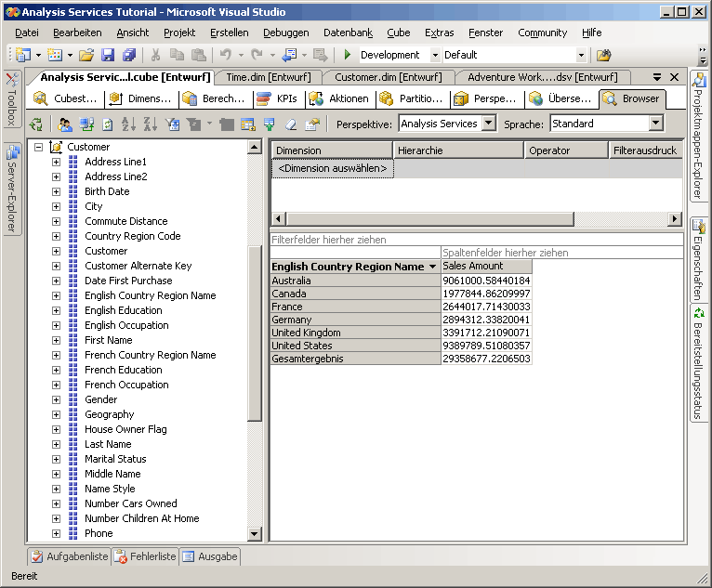The image size is (712, 588).
Task: Click the green Start Debugging arrow
Action: 347,55
